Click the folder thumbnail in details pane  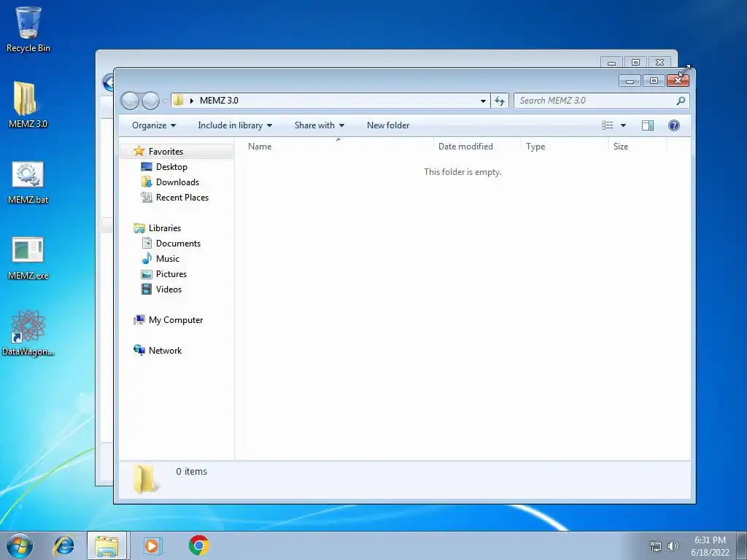(145, 479)
